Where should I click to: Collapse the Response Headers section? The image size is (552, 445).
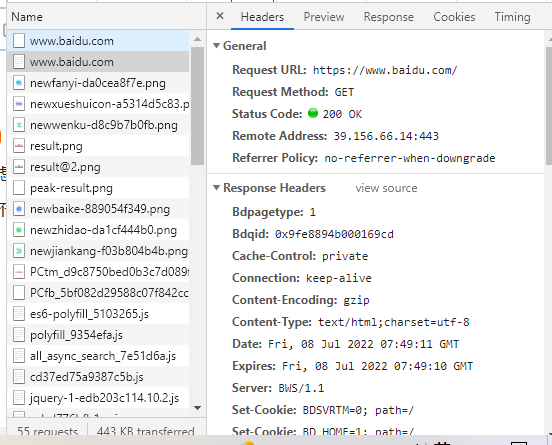(x=217, y=188)
